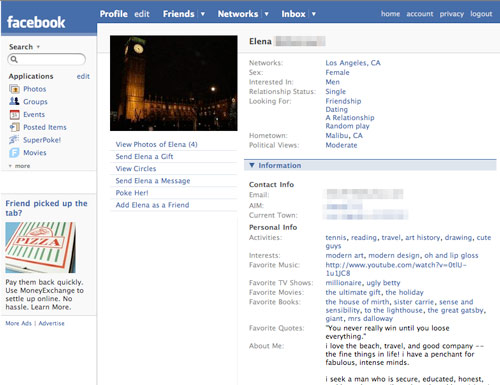500x385 pixels.
Task: Click Friendship under Looking For
Action: [x=343, y=101]
